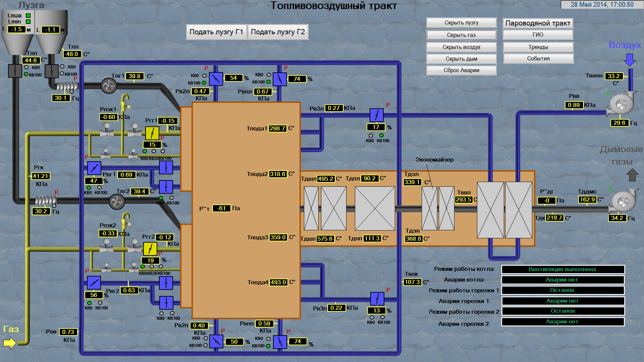644x362 pixels.
Task: Click the Lmin level indicator
Action: tap(28, 22)
